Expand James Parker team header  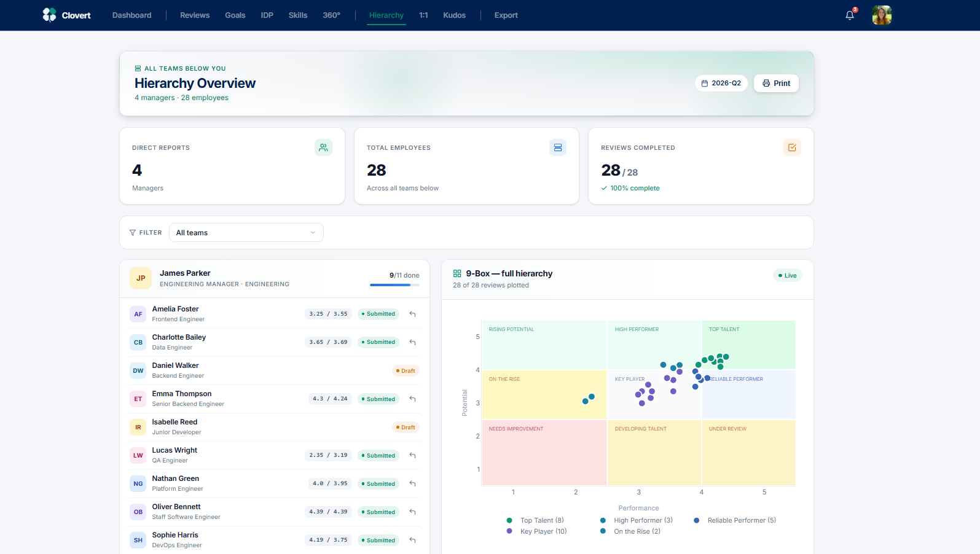(275, 278)
